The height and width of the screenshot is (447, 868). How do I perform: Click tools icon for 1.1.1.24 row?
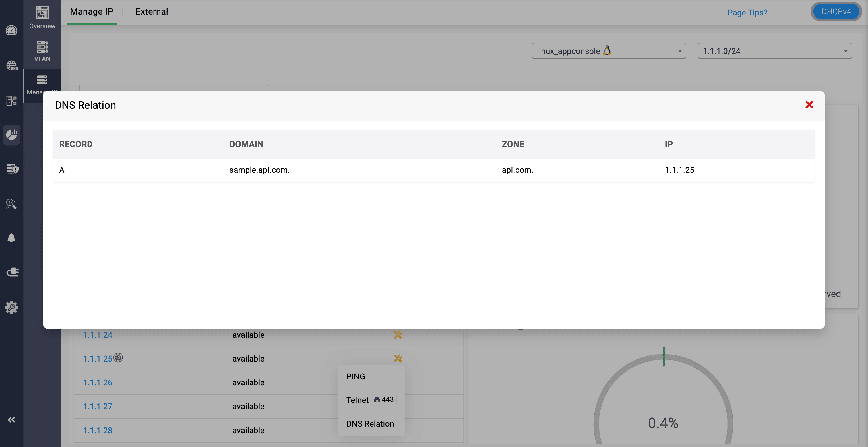398,335
